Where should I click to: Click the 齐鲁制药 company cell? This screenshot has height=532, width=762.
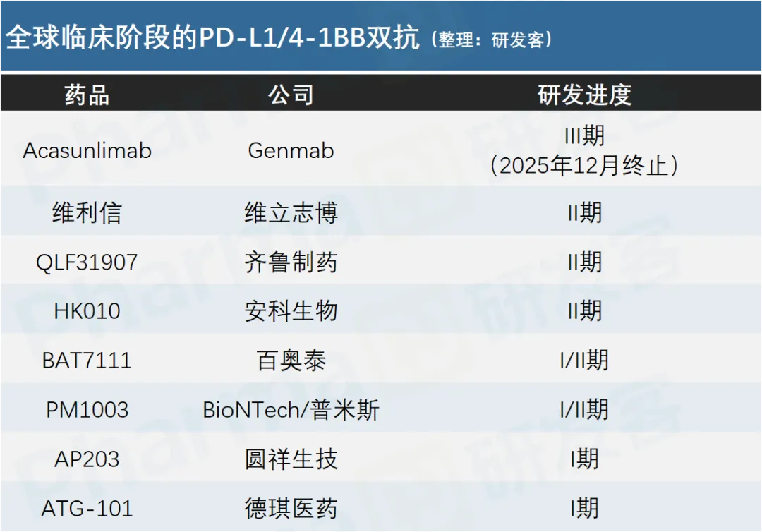point(291,262)
